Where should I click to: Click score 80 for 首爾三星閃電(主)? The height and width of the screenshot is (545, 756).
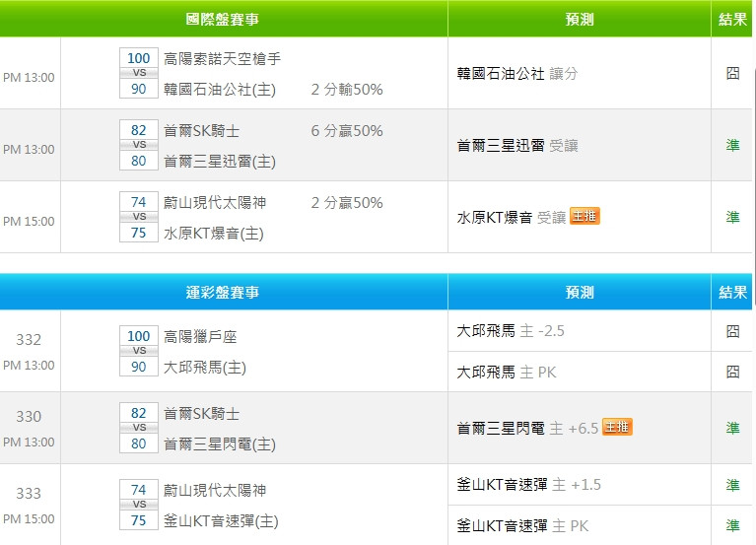coord(139,443)
